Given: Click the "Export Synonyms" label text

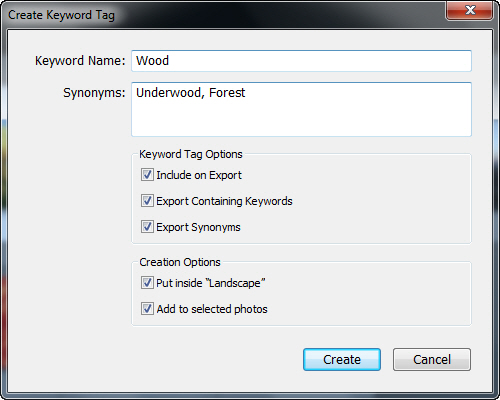Looking at the screenshot, I should point(198,227).
